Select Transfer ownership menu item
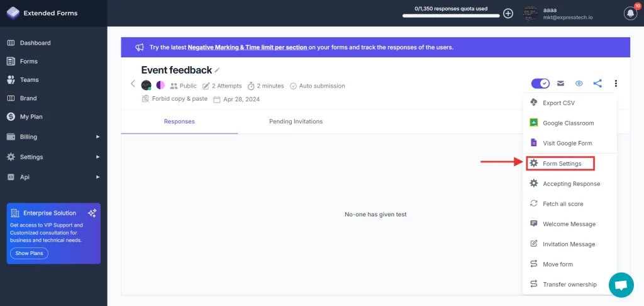The height and width of the screenshot is (306, 644). point(570,284)
